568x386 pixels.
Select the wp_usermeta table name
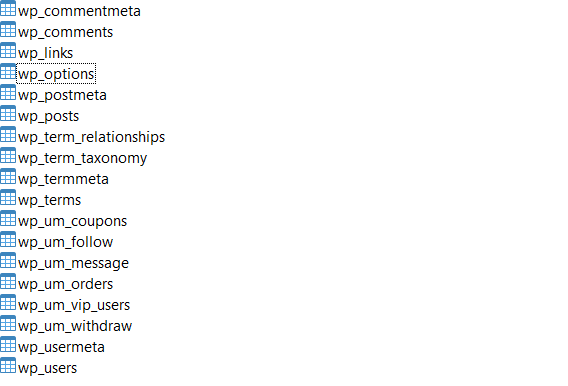tap(62, 347)
